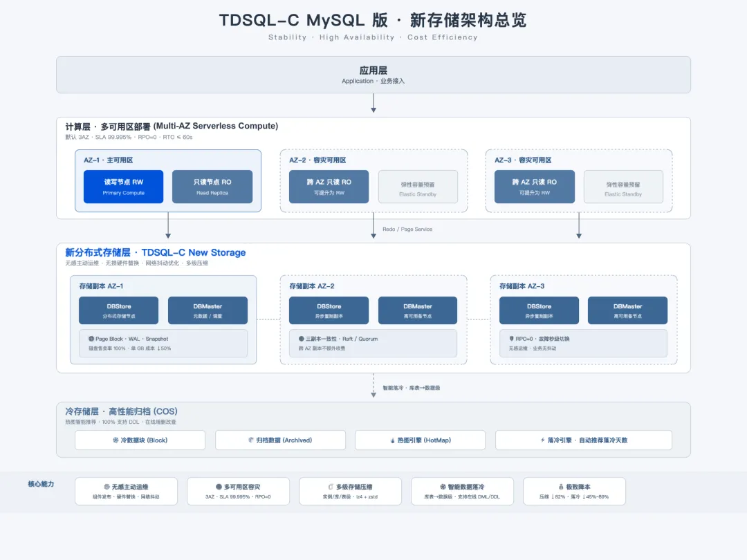Viewport: 747px width, 560px height.
Task: Click the label "AZ-1 · 主可用区"
Action: click(108, 160)
